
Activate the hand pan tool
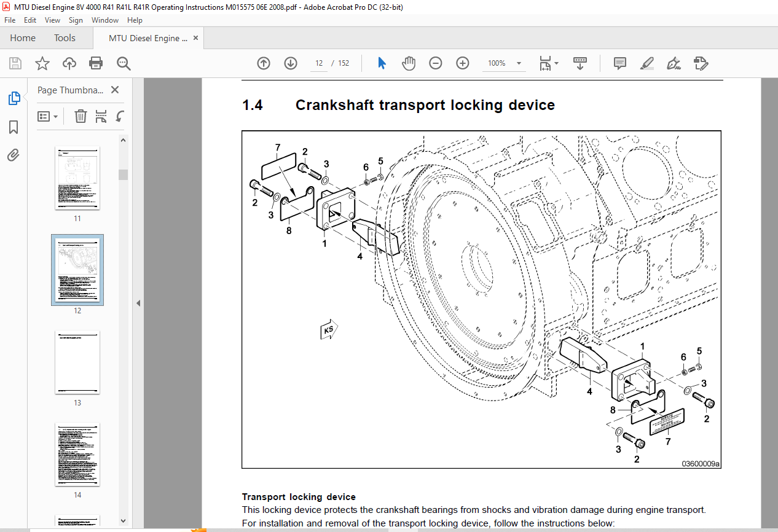pos(409,63)
